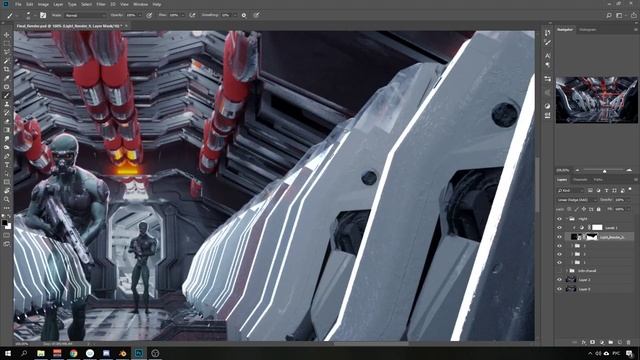
Task: Select the Horizontal Type tool
Action: click(7, 164)
